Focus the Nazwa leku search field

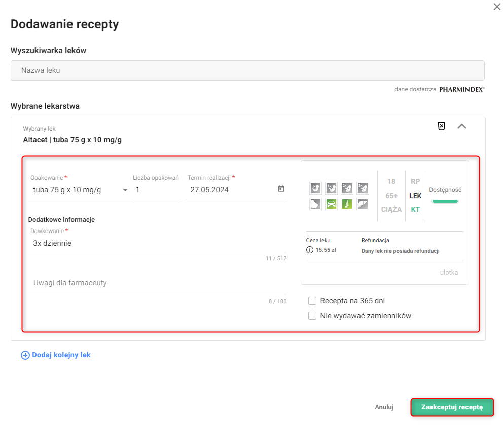[x=247, y=70]
